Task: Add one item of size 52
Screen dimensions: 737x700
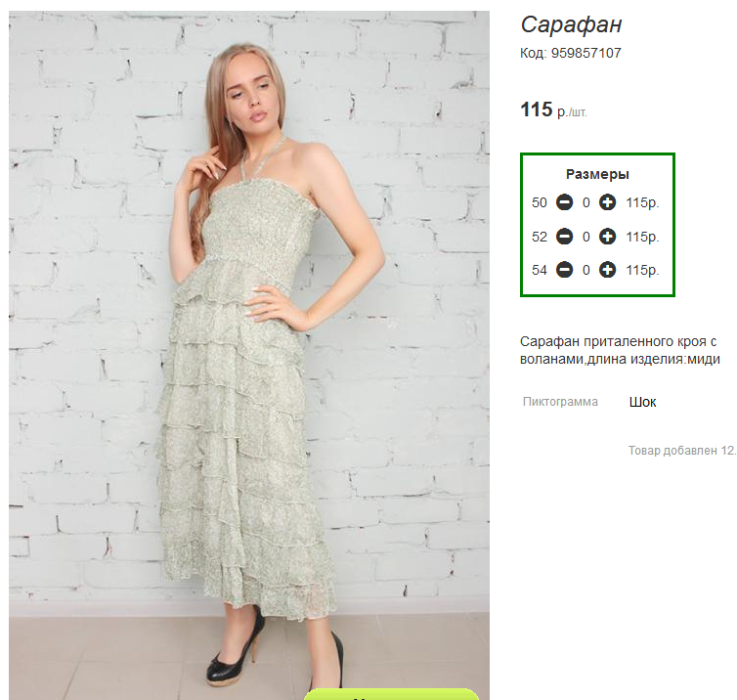Action: pyautogui.click(x=607, y=237)
